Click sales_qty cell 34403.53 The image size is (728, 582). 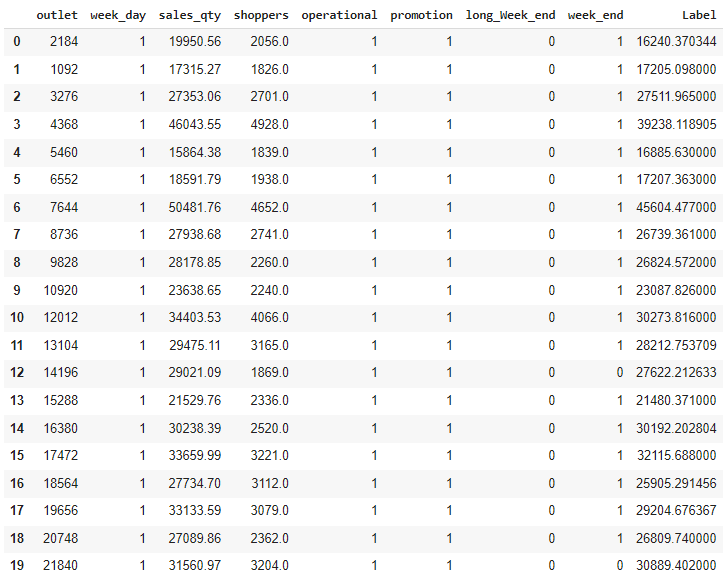[x=195, y=317]
